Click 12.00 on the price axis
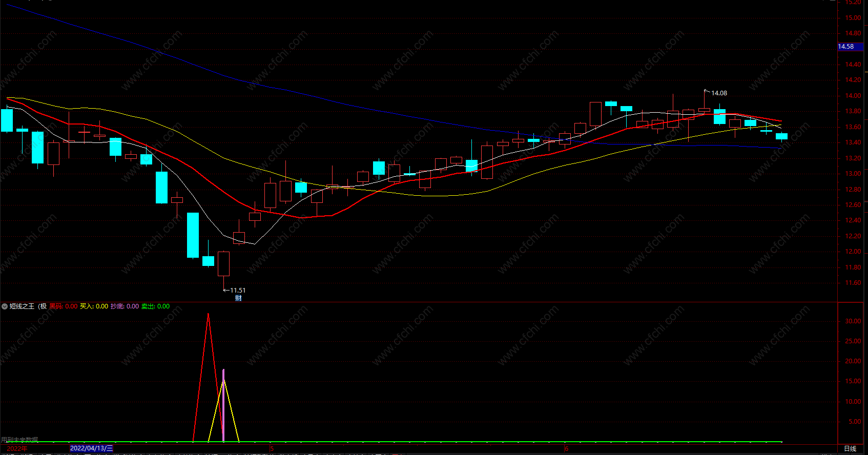The image size is (868, 455). point(853,252)
